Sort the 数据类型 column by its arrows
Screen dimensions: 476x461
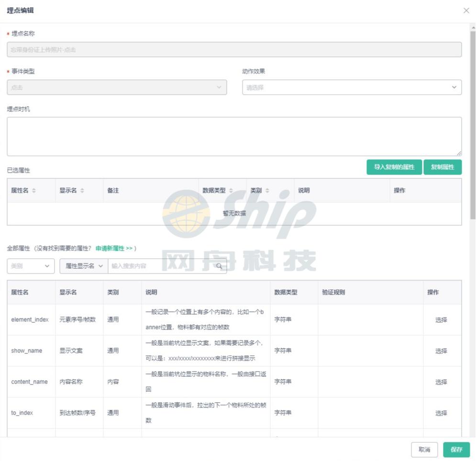click(231, 190)
